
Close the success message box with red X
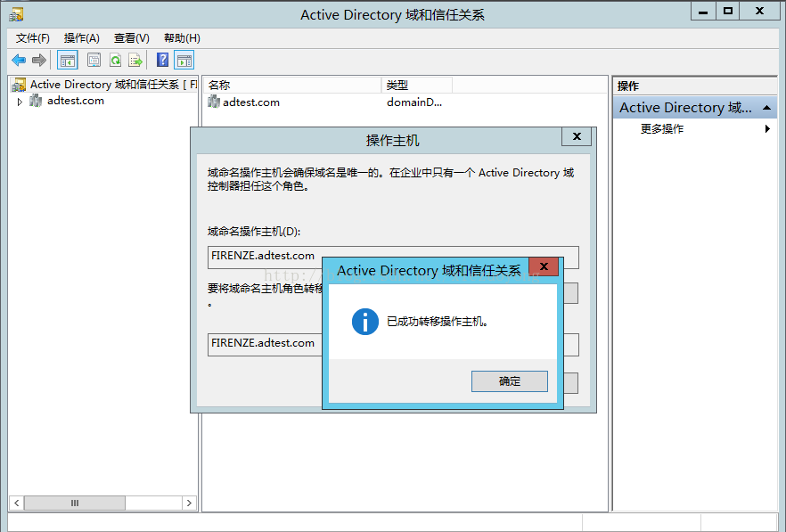tap(544, 266)
